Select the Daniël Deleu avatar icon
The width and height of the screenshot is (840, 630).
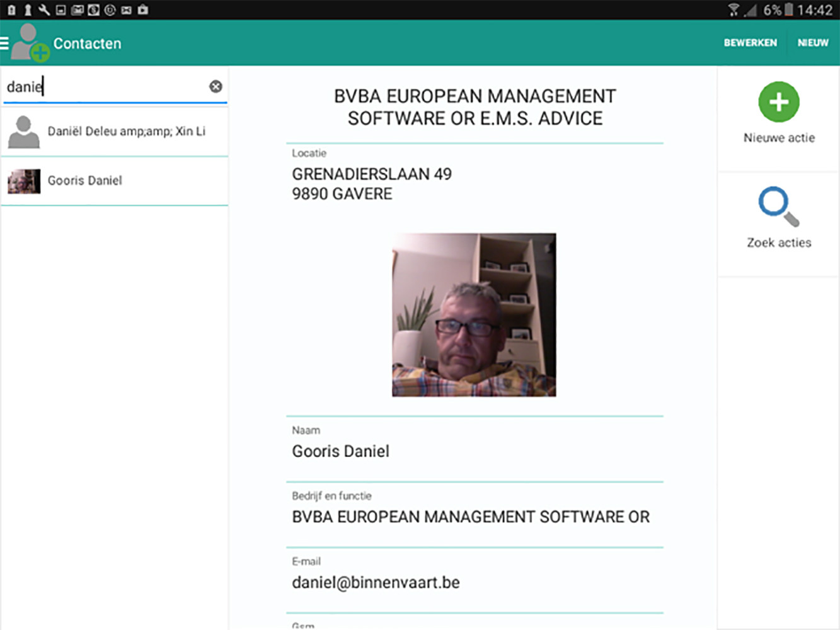coord(24,132)
